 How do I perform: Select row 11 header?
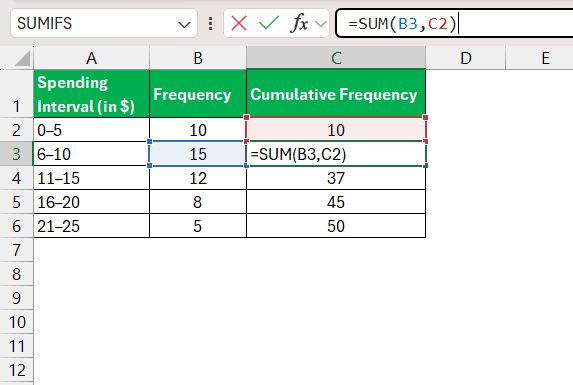[16, 346]
